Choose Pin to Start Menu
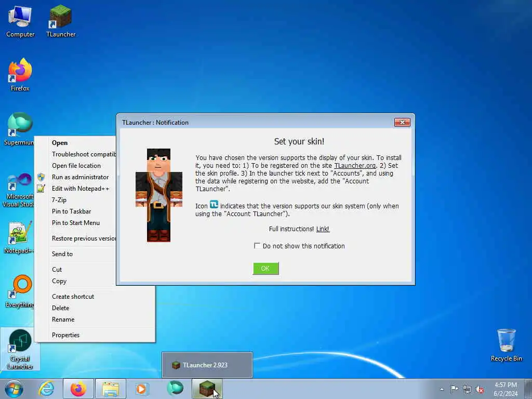The height and width of the screenshot is (399, 532). pyautogui.click(x=76, y=223)
